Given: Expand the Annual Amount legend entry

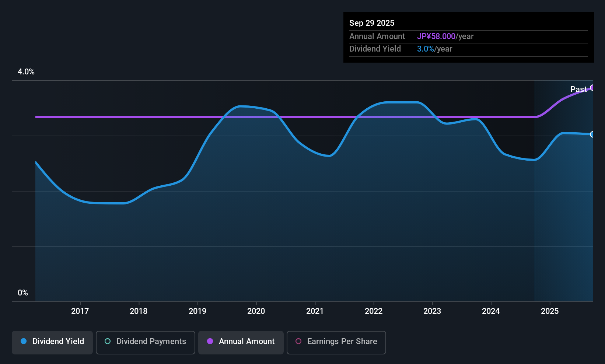Looking at the screenshot, I should (x=241, y=342).
